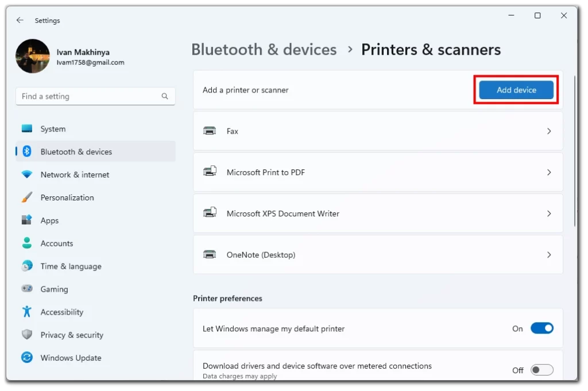
Task: Click Bluetooth & devices breadcrumb heading
Action: tap(264, 49)
